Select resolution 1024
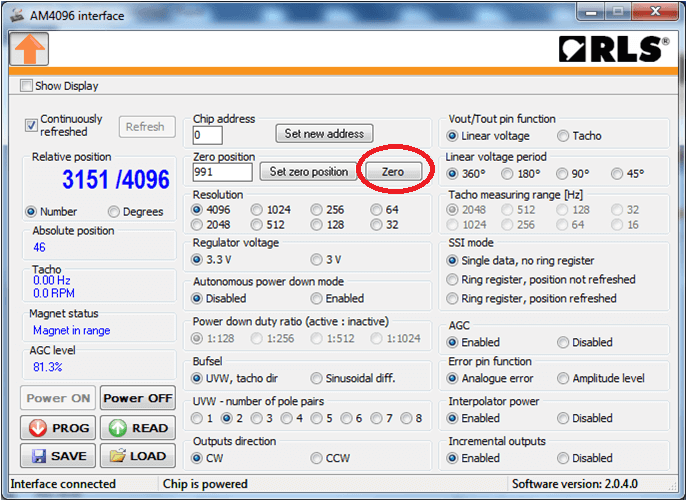Screen dimensions: 687x501 pyautogui.click(x=271, y=210)
